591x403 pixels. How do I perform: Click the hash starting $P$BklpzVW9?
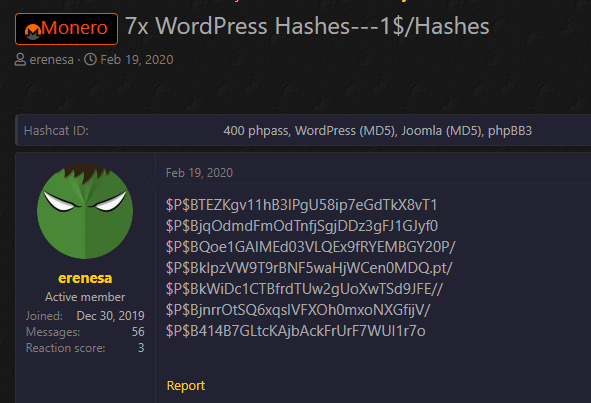tap(309, 268)
